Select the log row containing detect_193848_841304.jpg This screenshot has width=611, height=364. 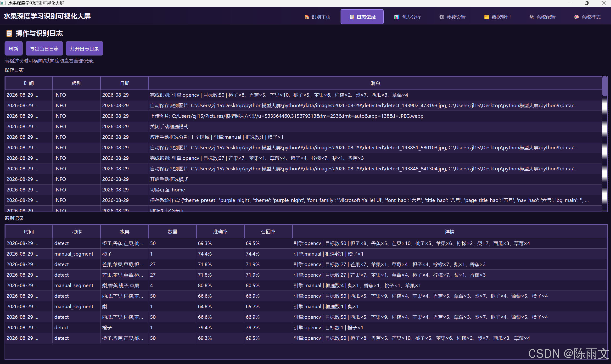pos(303,169)
